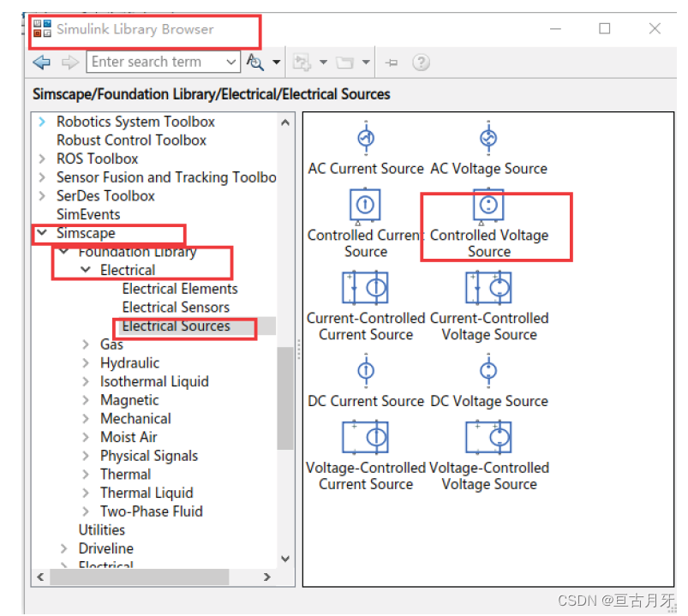Select the DC Voltage Source block

click(489, 381)
